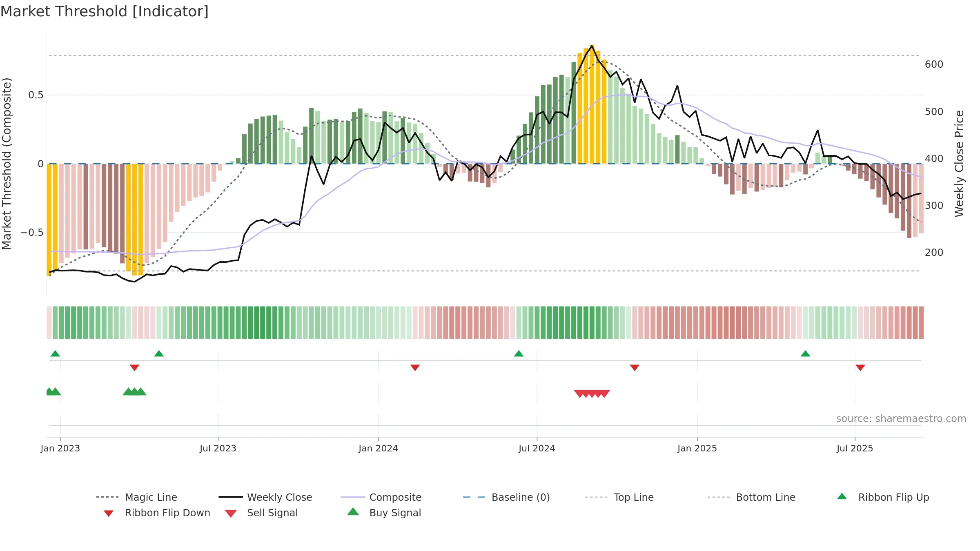Click the green Ribbon Flip Up legend triangle
The width and height of the screenshot is (980, 551).
point(842,496)
